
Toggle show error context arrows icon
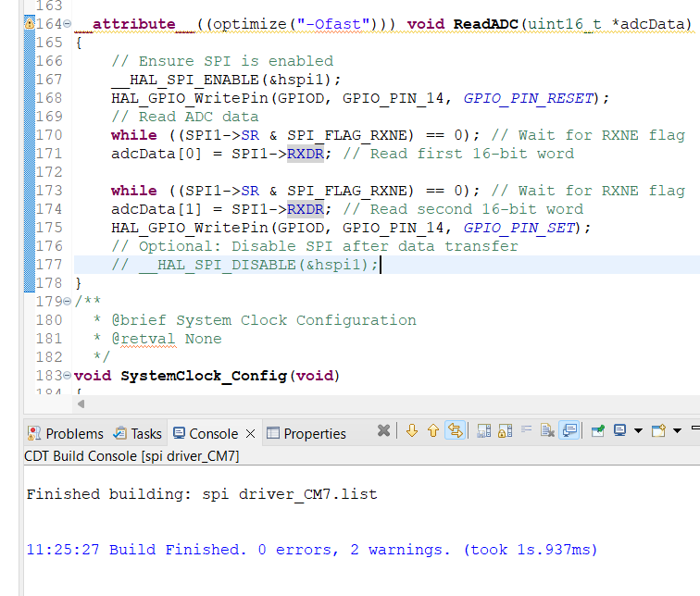455,431
